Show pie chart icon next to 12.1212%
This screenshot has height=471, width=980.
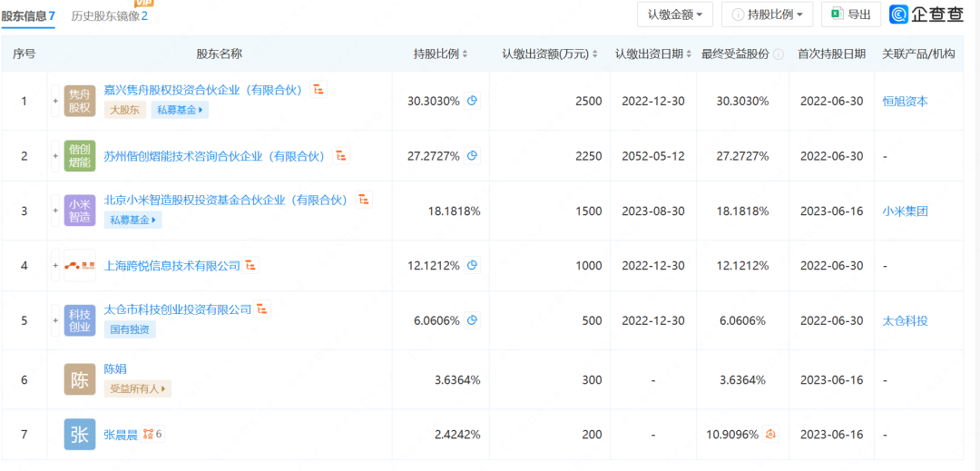point(473,266)
